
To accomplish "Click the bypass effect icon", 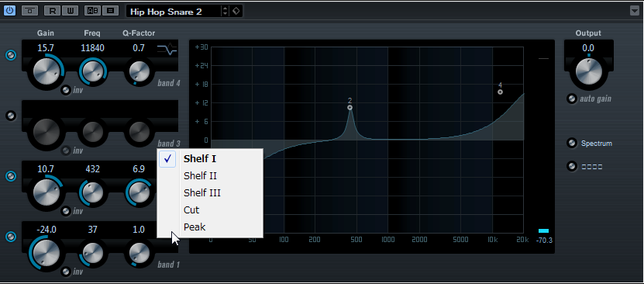I will point(29,11).
